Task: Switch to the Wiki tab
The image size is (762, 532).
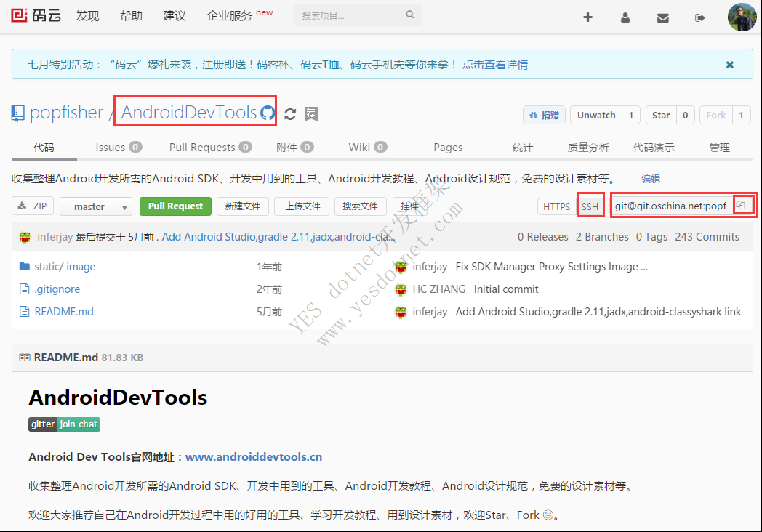Action: click(368, 148)
